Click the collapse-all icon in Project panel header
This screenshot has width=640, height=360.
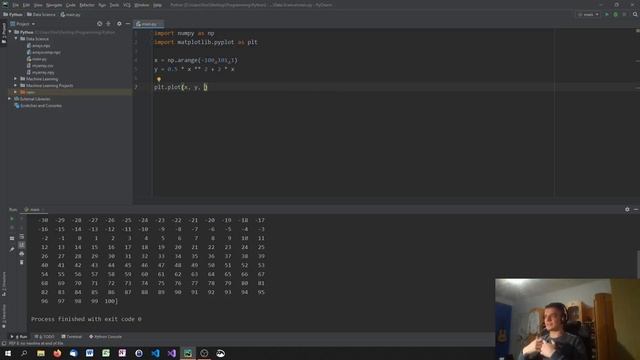tap(109, 24)
